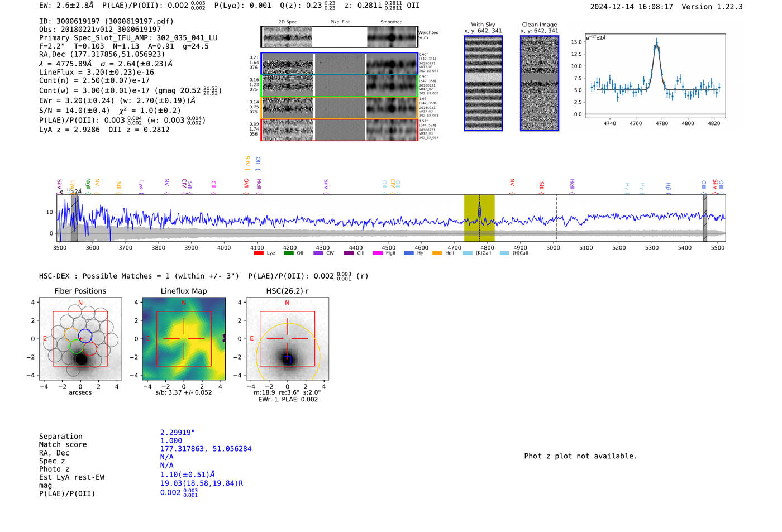Click the Primary Spec_Slot_IFU_AMP line
The image size is (782, 532).
(128, 38)
